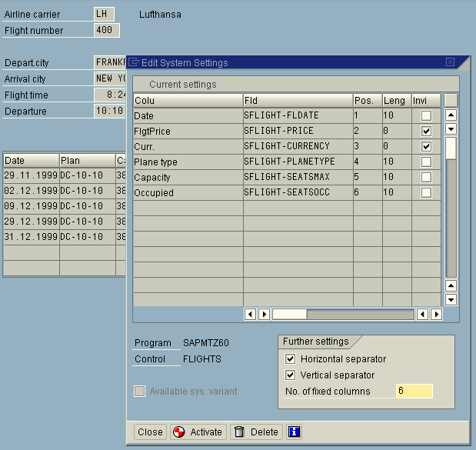Click the Close button at the bottom
Viewport: 476px width, 450px height.
coord(150,432)
